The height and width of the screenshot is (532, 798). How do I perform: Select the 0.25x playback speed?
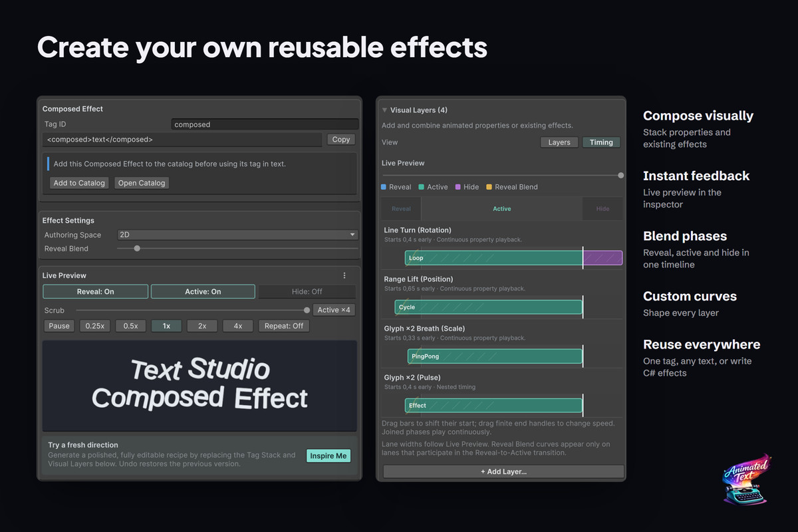(x=95, y=326)
